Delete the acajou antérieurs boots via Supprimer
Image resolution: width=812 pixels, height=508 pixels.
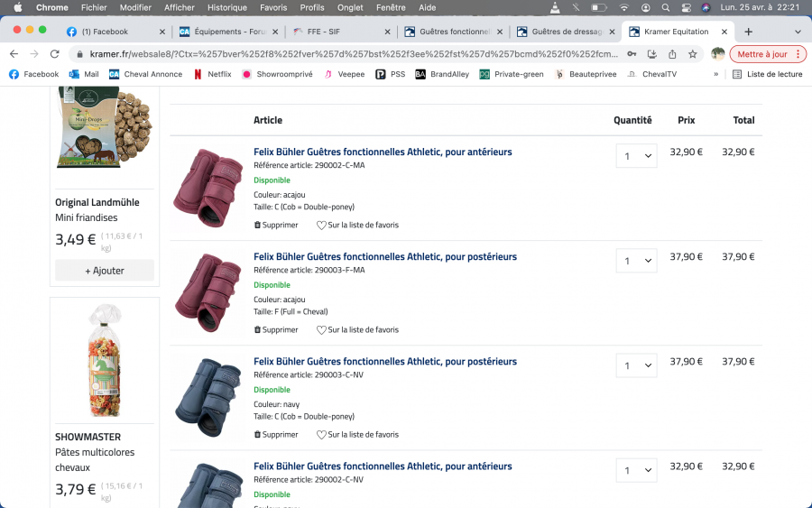[x=276, y=225]
